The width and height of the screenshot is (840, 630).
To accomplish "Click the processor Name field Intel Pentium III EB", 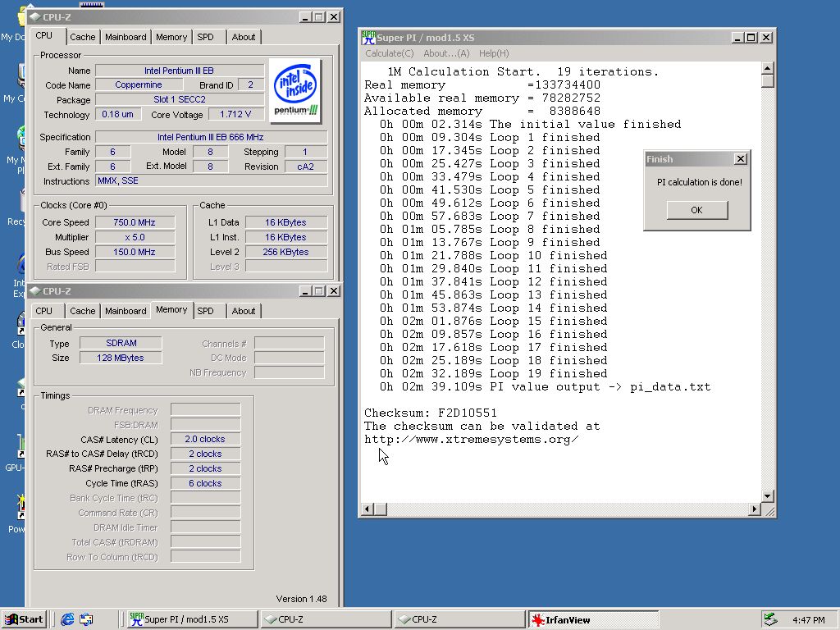I will pyautogui.click(x=180, y=71).
